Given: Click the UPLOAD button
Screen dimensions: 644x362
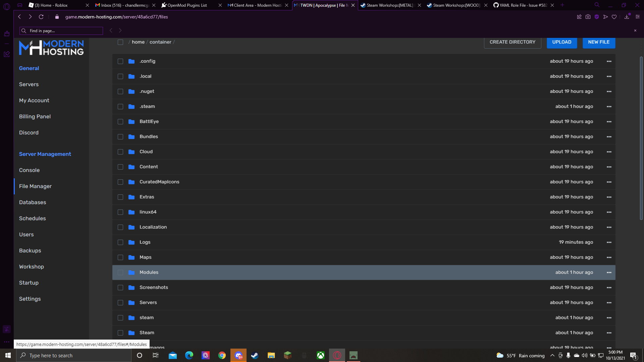Looking at the screenshot, I should coord(561,42).
